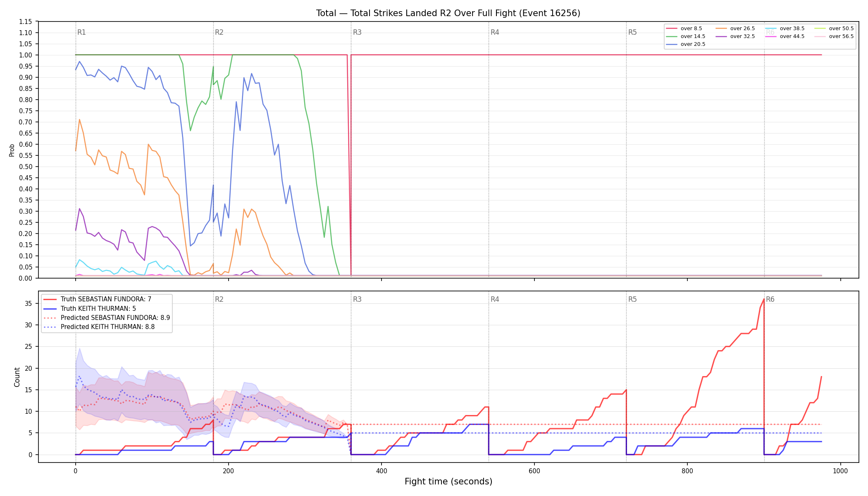
Task: Click the R4 round marker in top chart
Action: (495, 32)
